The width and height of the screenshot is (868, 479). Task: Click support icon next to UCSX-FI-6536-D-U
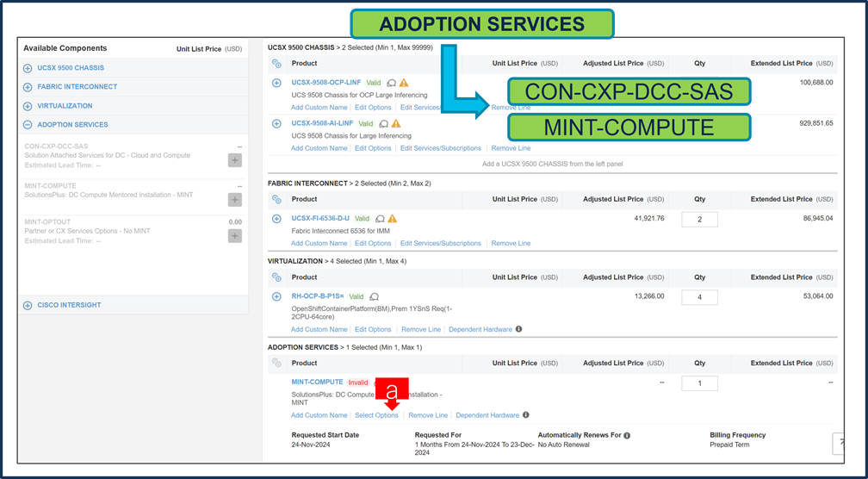(381, 219)
